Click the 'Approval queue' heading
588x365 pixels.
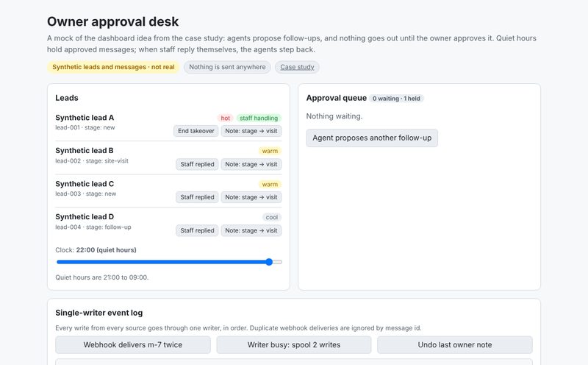(x=337, y=98)
